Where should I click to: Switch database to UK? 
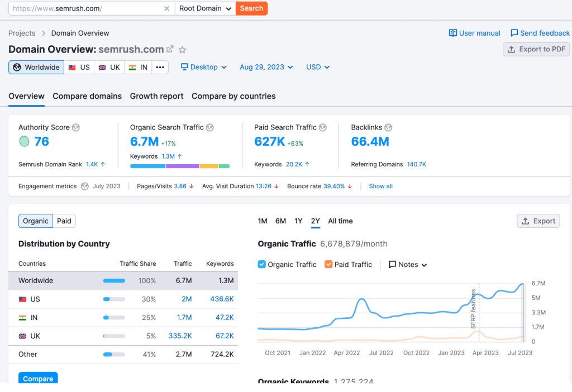point(109,67)
